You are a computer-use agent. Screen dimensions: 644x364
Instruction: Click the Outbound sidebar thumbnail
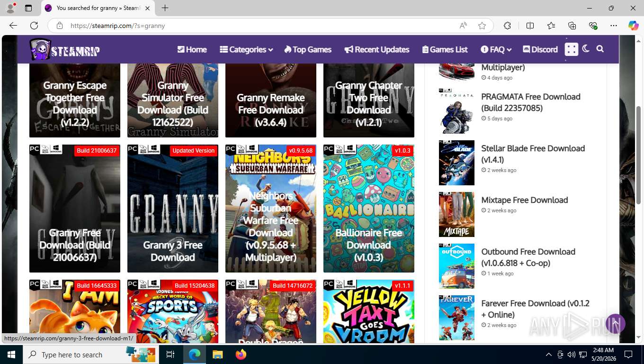coord(456,266)
